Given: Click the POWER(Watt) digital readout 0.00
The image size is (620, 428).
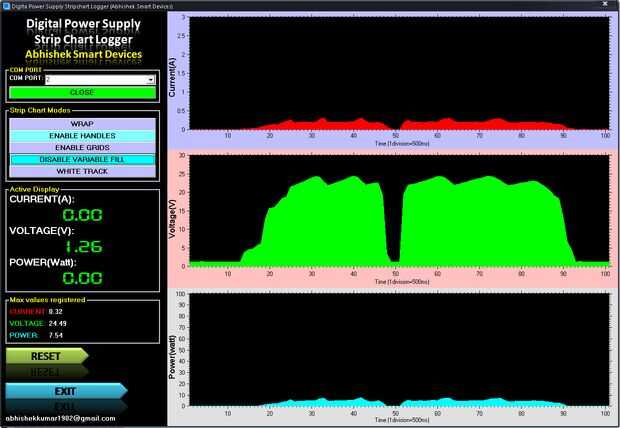Looking at the screenshot, I should [x=82, y=278].
